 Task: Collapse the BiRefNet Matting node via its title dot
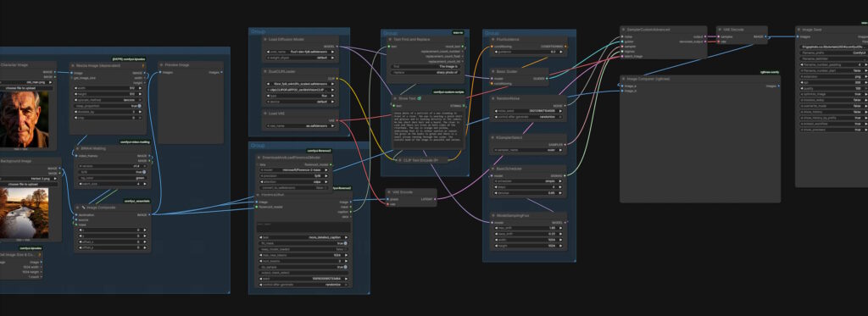click(77, 148)
